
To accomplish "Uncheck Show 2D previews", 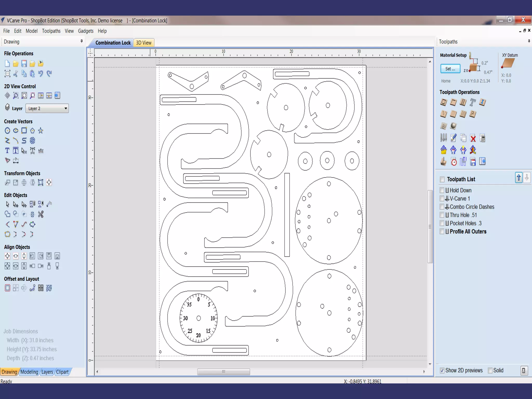I will (442, 371).
